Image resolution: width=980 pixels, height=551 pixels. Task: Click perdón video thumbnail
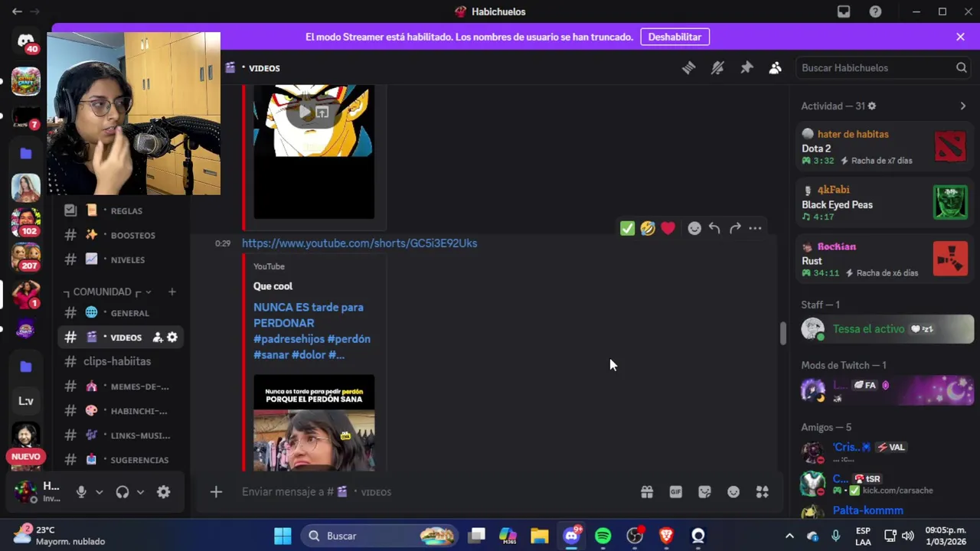[x=314, y=422]
